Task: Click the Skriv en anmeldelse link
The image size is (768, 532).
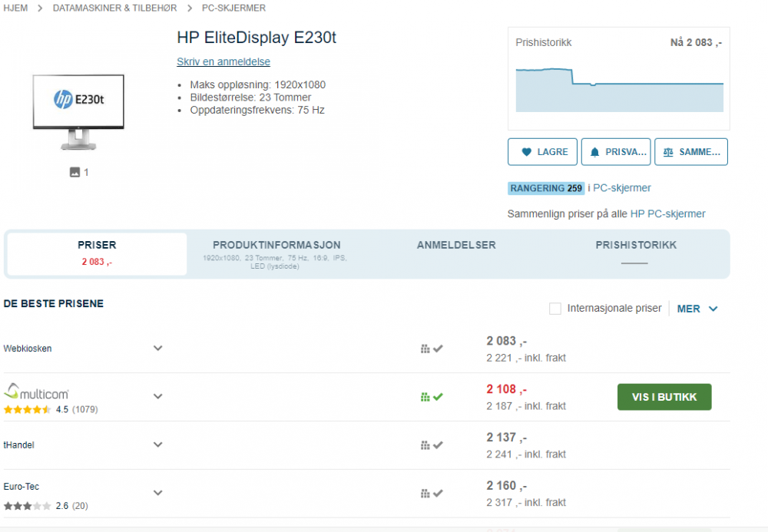Action: [x=223, y=62]
